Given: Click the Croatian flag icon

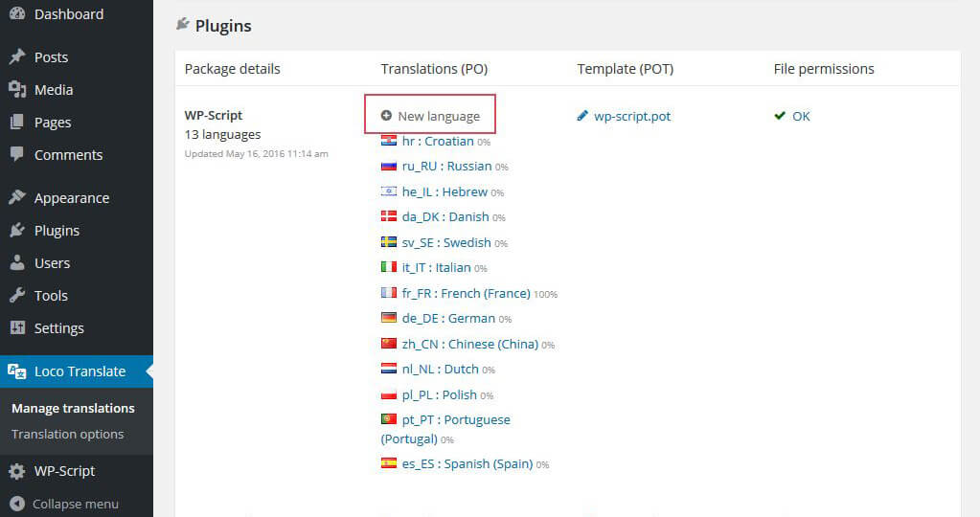Looking at the screenshot, I should [389, 141].
